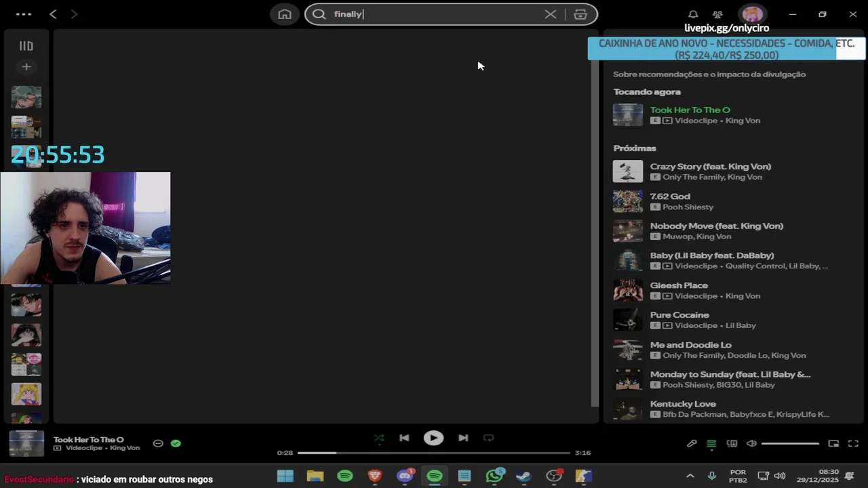The height and width of the screenshot is (488, 868).
Task: Expand Your Library sidebar icon
Action: coord(26,46)
